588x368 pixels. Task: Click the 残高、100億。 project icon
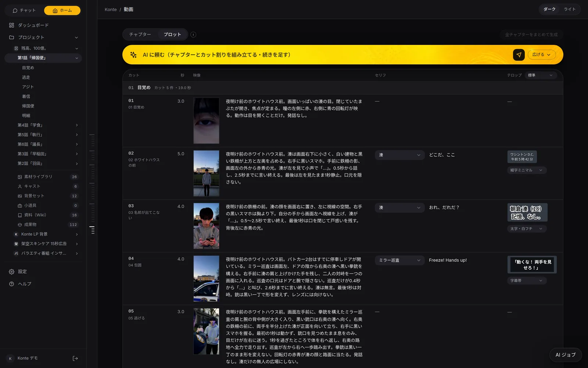point(16,49)
